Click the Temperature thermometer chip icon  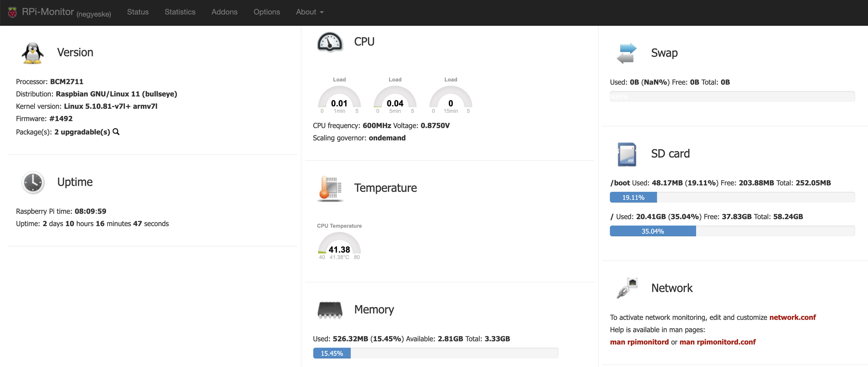[330, 188]
